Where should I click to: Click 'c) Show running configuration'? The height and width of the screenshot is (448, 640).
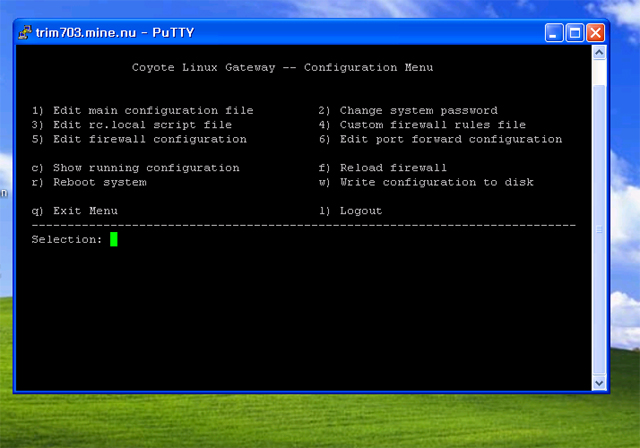(x=136, y=168)
